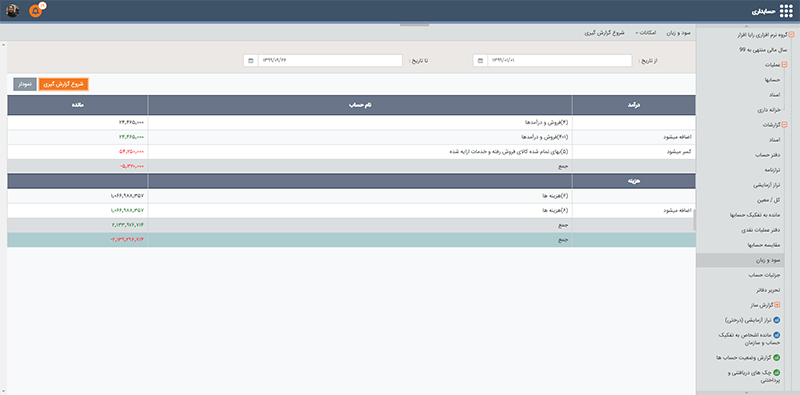
Task: Click the نمودار chart button
Action: tap(25, 84)
